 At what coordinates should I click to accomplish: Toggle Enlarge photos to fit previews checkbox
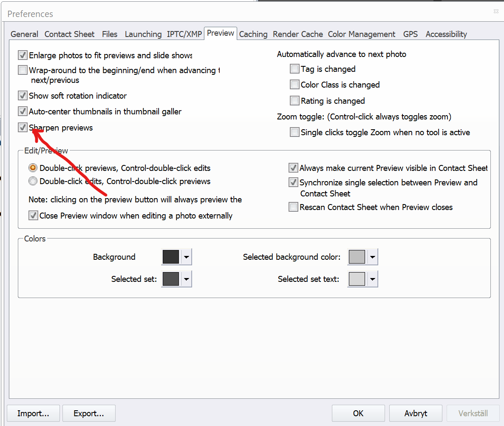pyautogui.click(x=23, y=55)
